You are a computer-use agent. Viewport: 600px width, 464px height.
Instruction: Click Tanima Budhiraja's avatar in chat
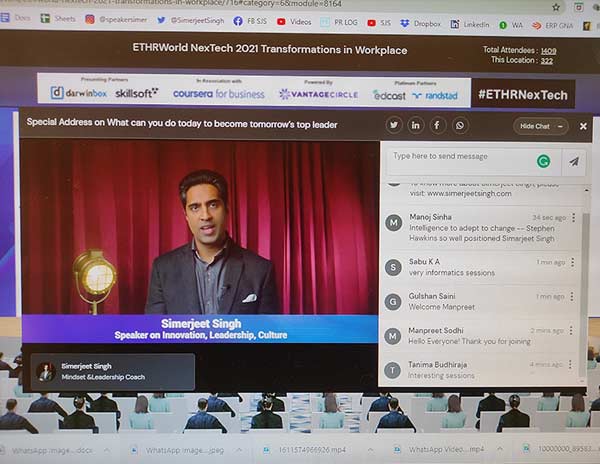pyautogui.click(x=392, y=370)
